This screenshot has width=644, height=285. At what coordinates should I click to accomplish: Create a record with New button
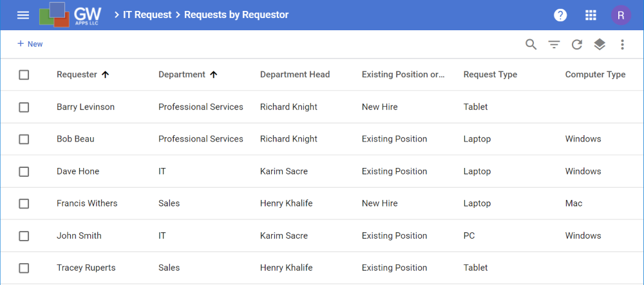pyautogui.click(x=30, y=44)
